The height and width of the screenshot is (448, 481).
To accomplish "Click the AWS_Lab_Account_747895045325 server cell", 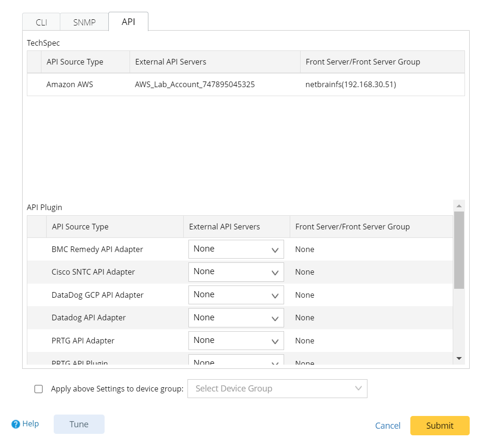I will (x=195, y=85).
